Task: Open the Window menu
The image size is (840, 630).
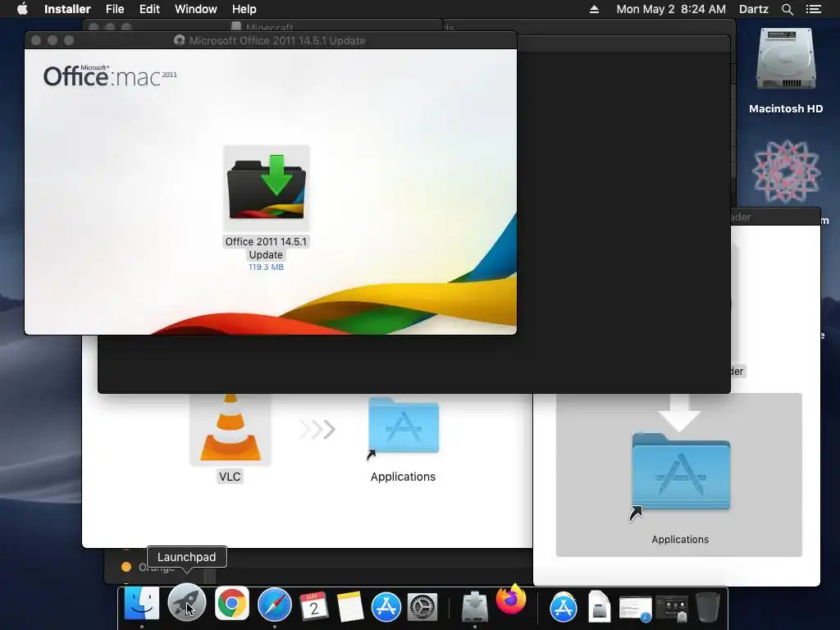Action: [x=195, y=9]
